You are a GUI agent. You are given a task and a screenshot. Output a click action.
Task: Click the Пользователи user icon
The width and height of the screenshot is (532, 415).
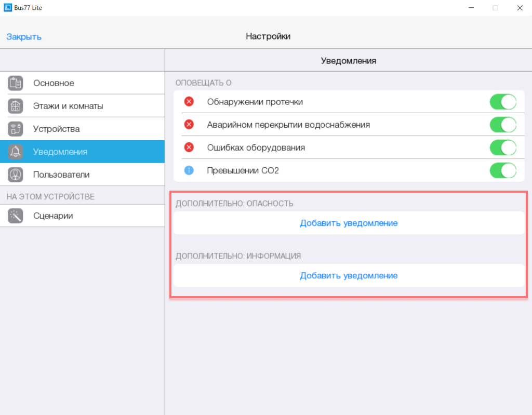(16, 175)
